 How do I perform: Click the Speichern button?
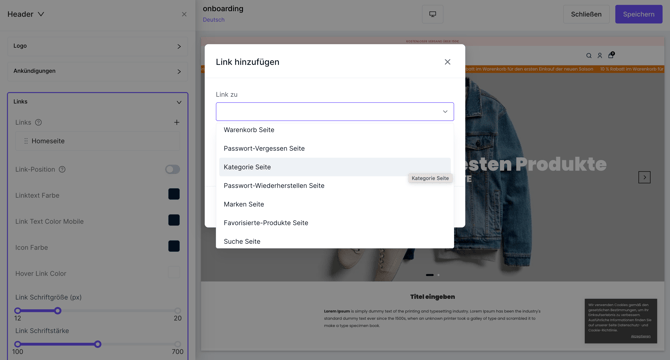click(x=638, y=14)
